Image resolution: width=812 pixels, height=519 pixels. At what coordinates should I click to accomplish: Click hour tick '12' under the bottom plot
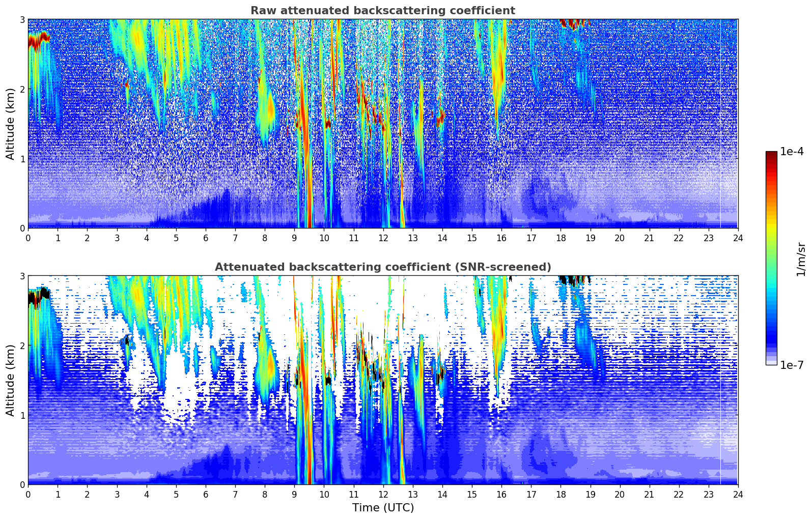[383, 494]
